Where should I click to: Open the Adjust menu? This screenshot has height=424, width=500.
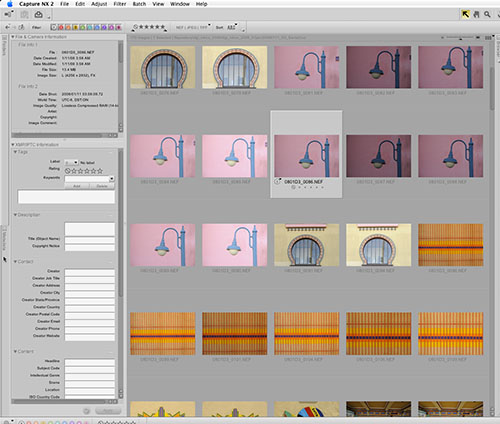(99, 4)
